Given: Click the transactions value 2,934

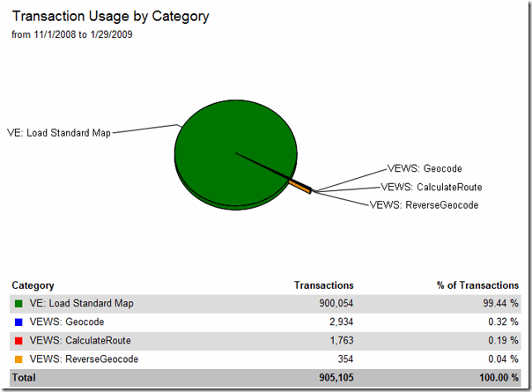Looking at the screenshot, I should coord(341,322).
